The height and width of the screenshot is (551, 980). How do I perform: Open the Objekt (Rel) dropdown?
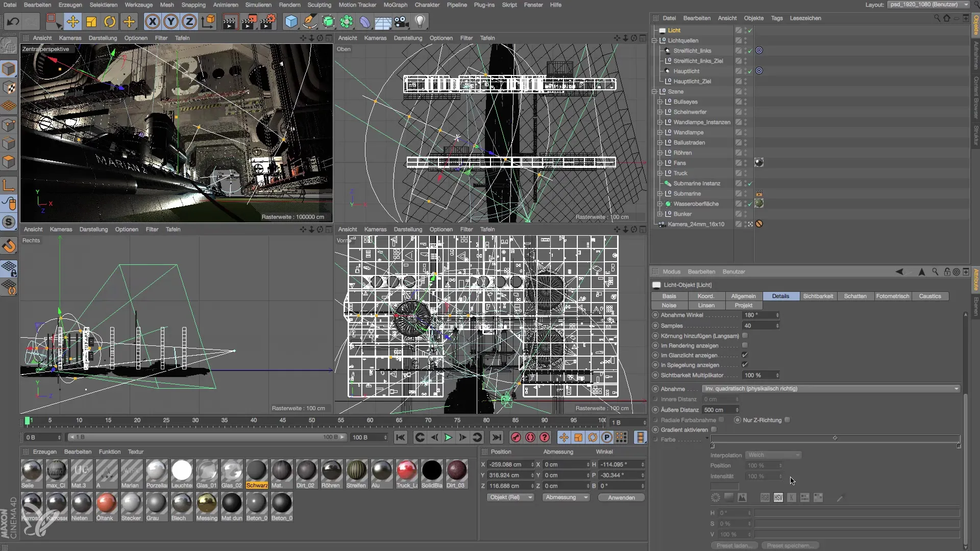point(509,497)
